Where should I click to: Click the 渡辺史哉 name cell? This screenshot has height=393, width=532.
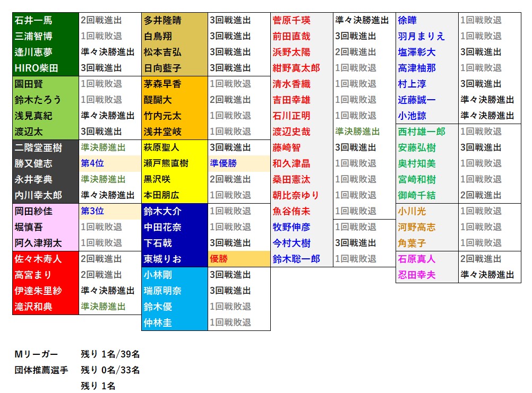(302, 132)
